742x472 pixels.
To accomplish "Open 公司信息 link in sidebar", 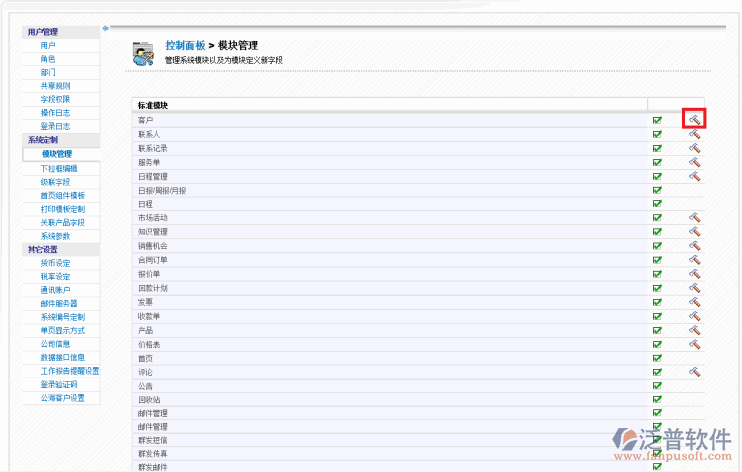I will [55, 343].
